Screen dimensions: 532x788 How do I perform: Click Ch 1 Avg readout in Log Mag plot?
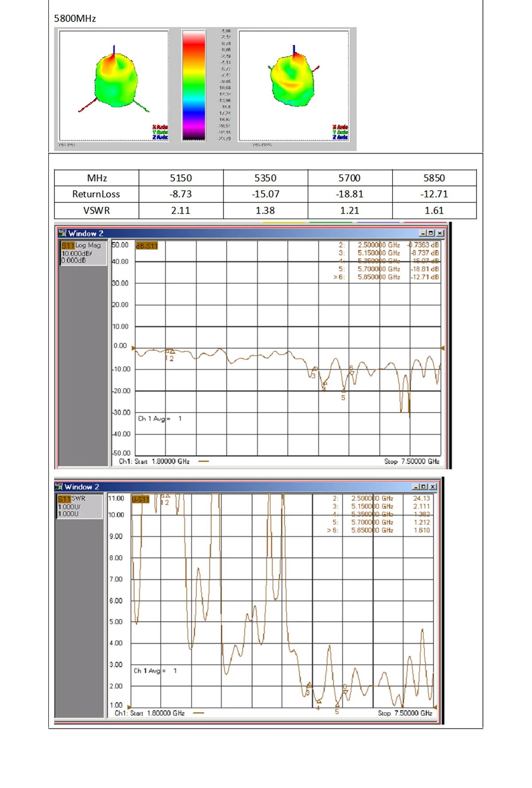160,418
